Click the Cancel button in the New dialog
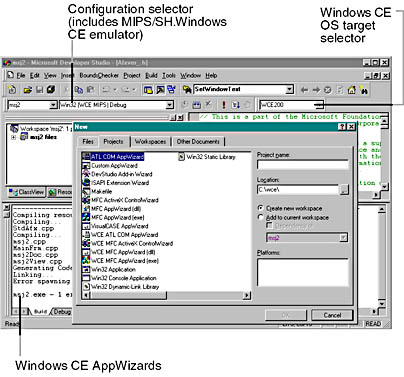Screen dimensions: 404x377 (x=332, y=315)
